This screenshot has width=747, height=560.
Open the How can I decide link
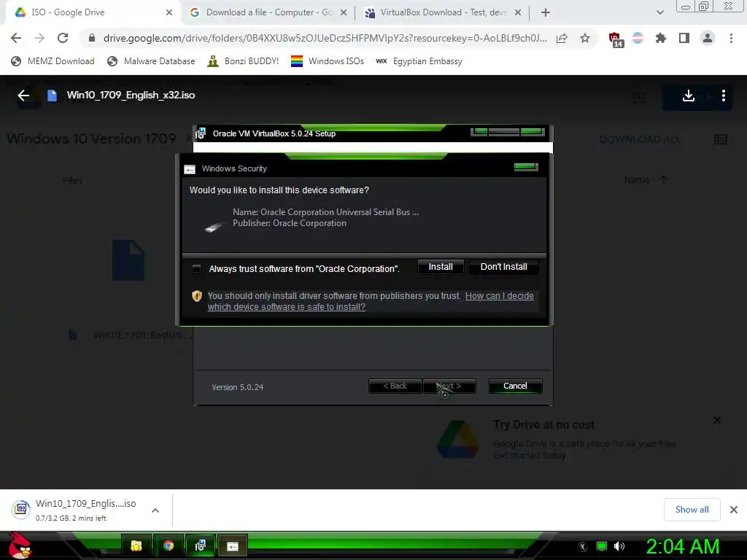pos(371,301)
